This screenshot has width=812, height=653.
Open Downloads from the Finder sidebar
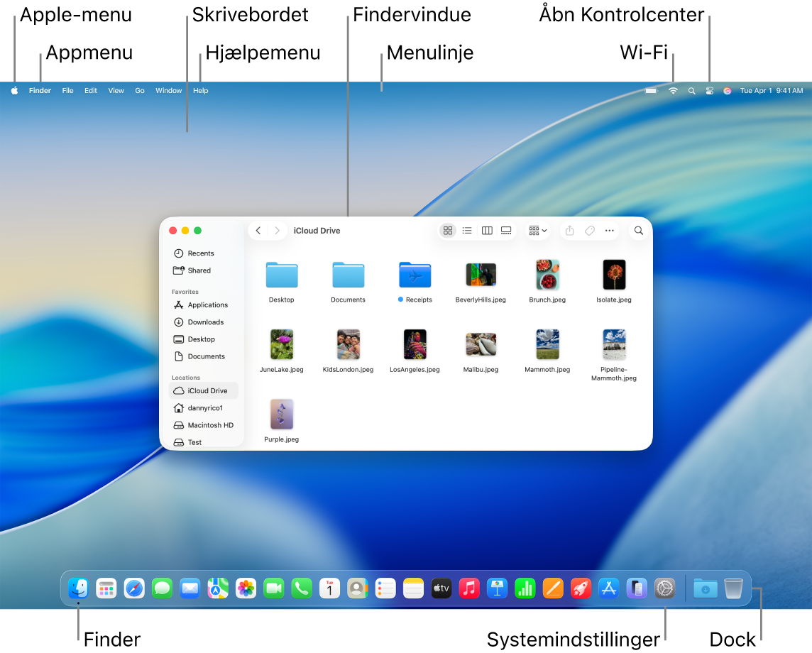[x=206, y=322]
